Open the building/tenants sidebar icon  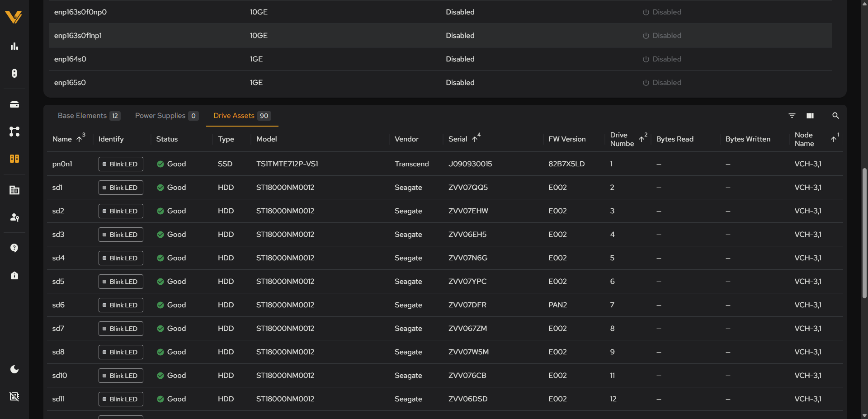tap(14, 190)
